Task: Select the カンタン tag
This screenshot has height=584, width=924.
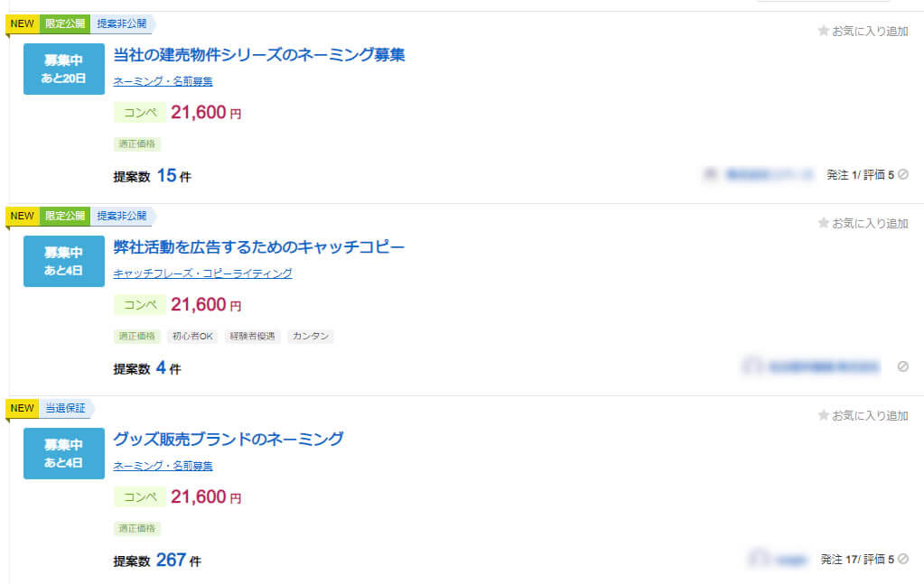Action: (311, 337)
